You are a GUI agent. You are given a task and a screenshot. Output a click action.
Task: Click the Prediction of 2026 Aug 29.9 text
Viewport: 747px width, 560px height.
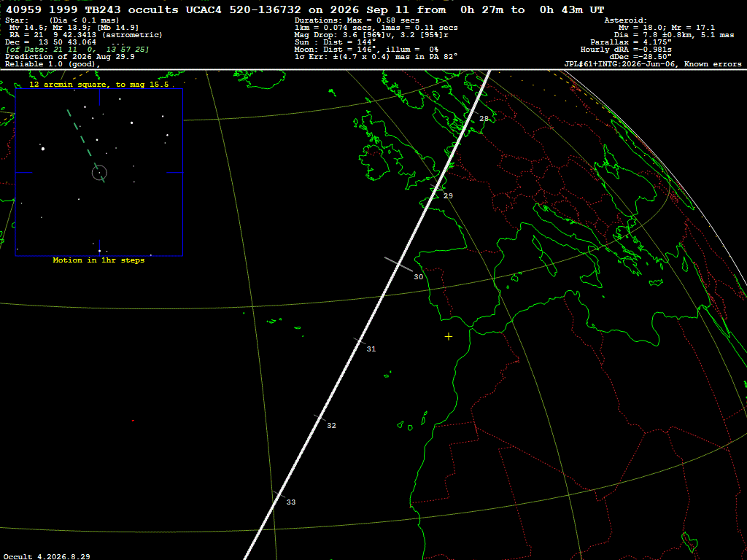69,57
